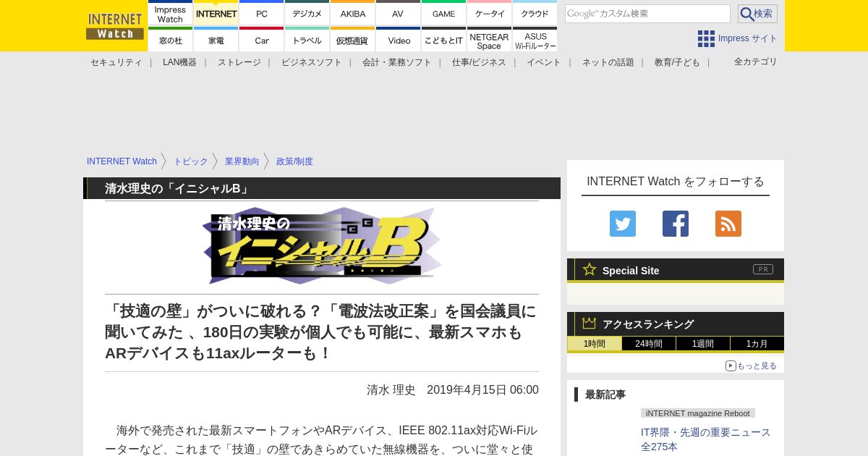Open the ASUS Wi-Fiルーター tab

tap(535, 40)
